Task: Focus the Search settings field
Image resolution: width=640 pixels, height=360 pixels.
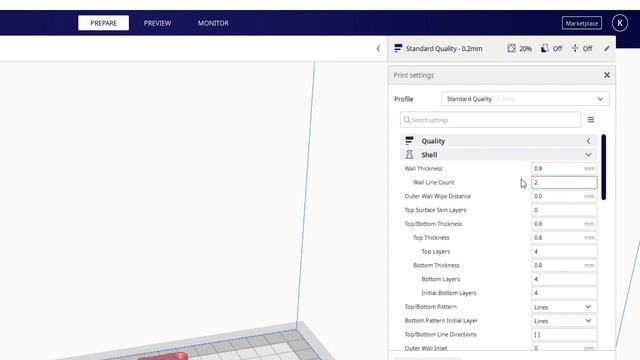Action: 490,120
